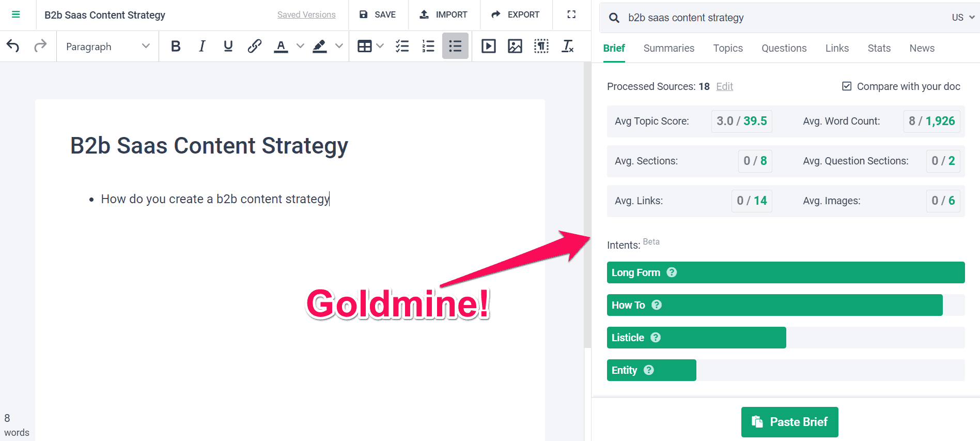This screenshot has width=980, height=441.
Task: Toggle the bulleted list button
Action: (x=455, y=46)
